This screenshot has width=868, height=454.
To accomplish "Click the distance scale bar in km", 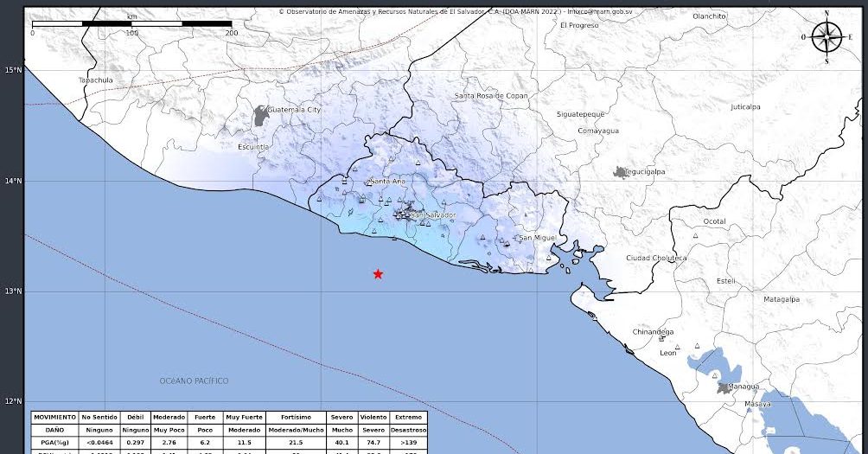I will (131, 23).
